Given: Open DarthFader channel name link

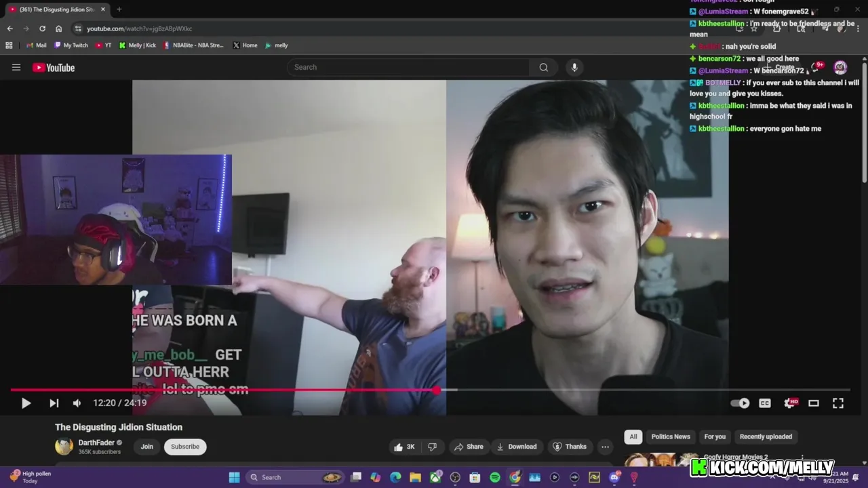Looking at the screenshot, I should click(96, 443).
